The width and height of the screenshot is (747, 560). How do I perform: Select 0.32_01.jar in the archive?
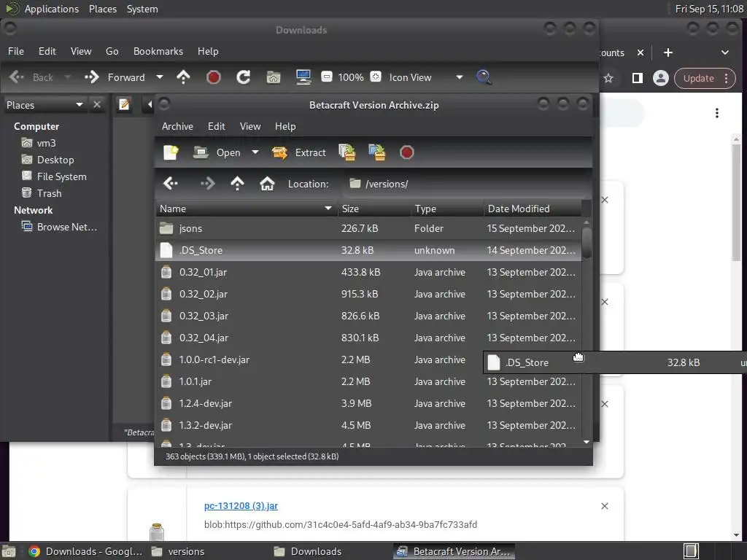[x=368, y=273]
